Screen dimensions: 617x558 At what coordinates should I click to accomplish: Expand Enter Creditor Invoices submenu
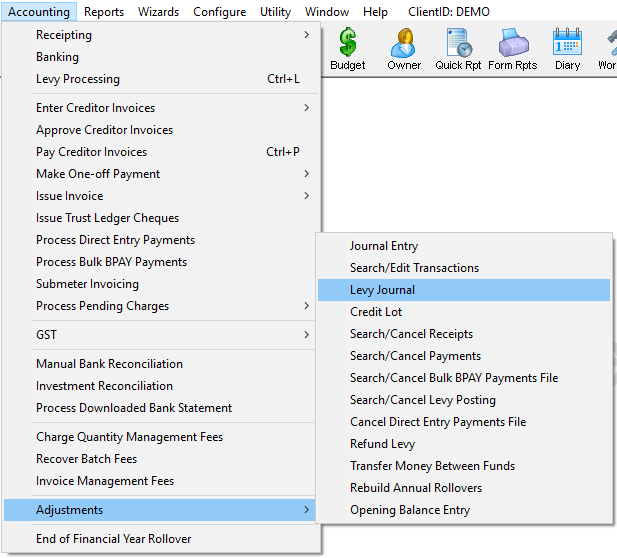pyautogui.click(x=161, y=107)
